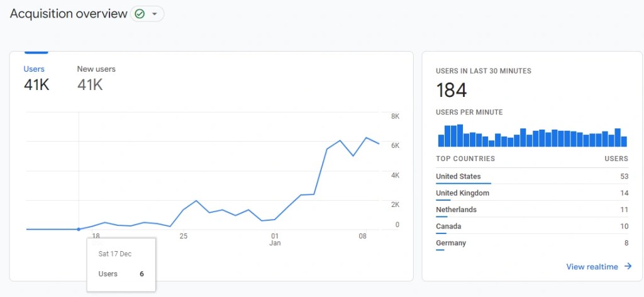The width and height of the screenshot is (644, 297).
Task: Click the United States blue usage bar
Action: [463, 184]
